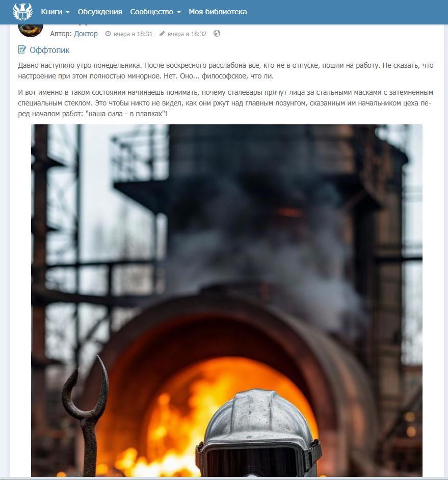Viewport: 448px width, 480px height.
Task: Click the Автор: label
Action: click(x=61, y=34)
